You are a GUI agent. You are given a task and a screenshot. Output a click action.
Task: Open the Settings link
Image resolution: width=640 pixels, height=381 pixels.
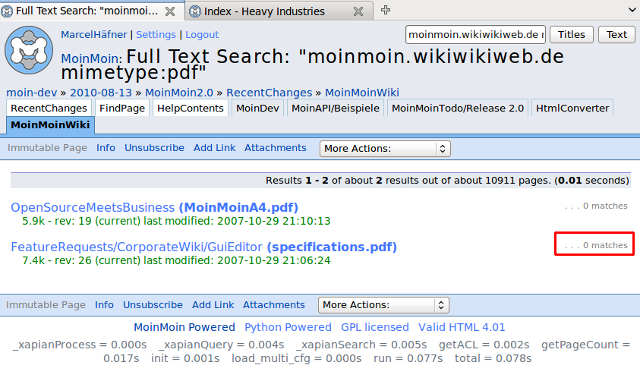[156, 35]
